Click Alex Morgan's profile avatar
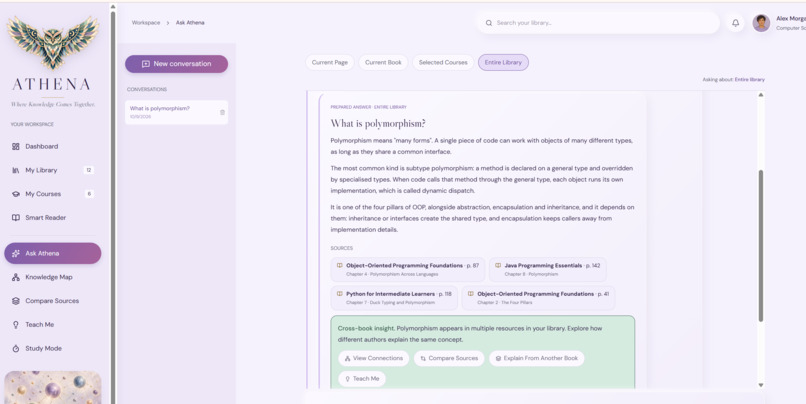Image resolution: width=806 pixels, height=404 pixels. coord(761,23)
